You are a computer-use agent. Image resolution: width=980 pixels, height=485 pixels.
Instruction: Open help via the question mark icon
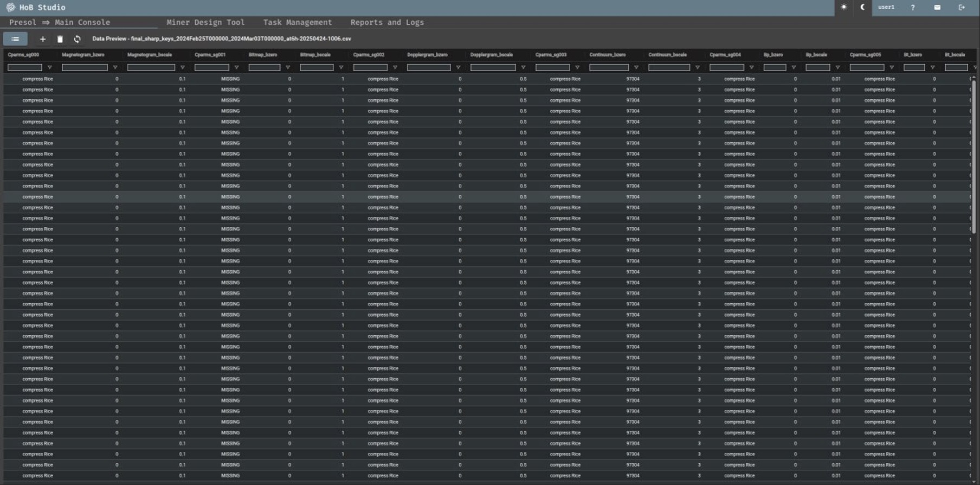coord(913,8)
